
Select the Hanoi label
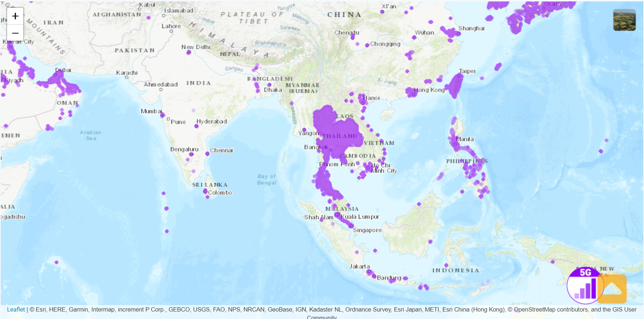pyautogui.click(x=371, y=98)
